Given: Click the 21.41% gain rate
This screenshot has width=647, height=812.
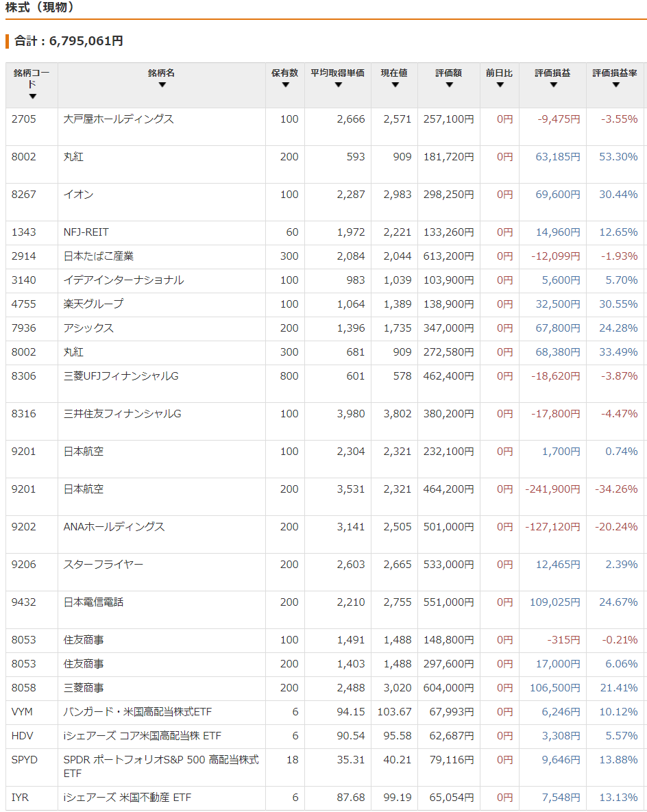Looking at the screenshot, I should point(618,688).
